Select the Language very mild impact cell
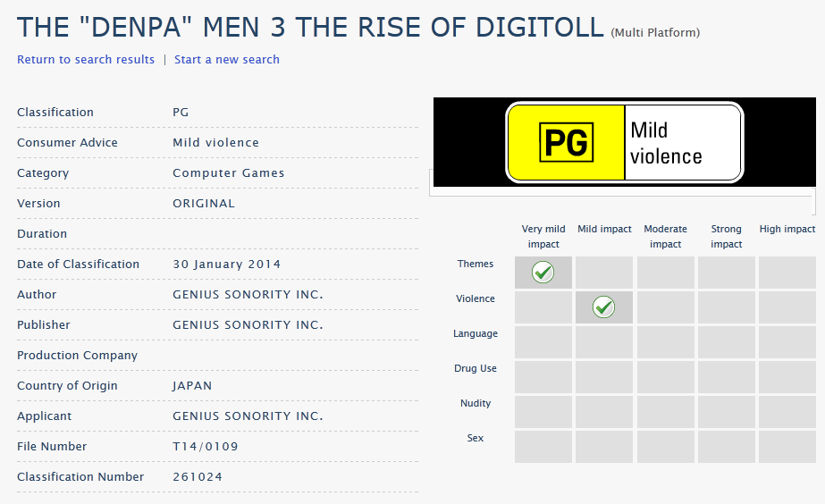 coord(543,342)
